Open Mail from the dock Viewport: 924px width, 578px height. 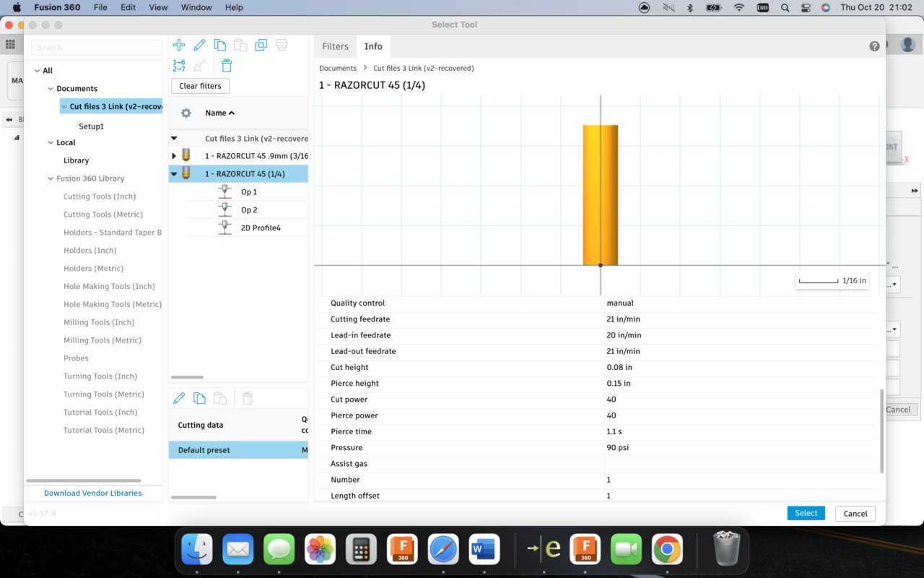237,549
